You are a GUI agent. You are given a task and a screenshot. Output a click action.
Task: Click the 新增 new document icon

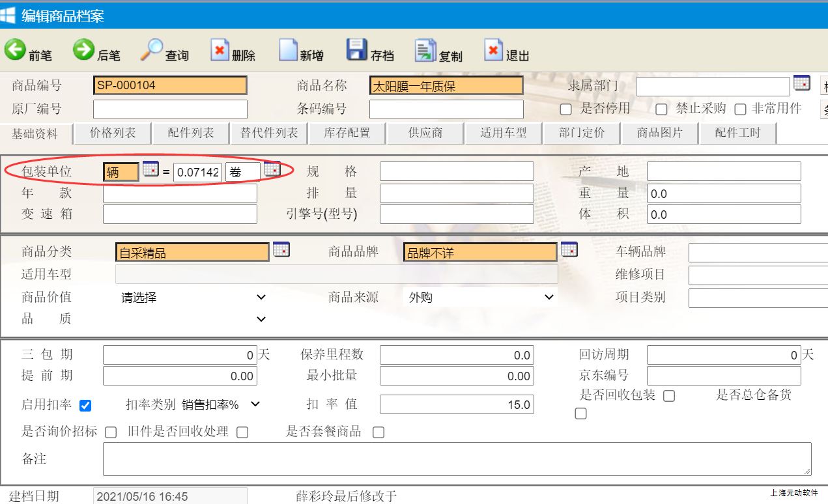288,50
